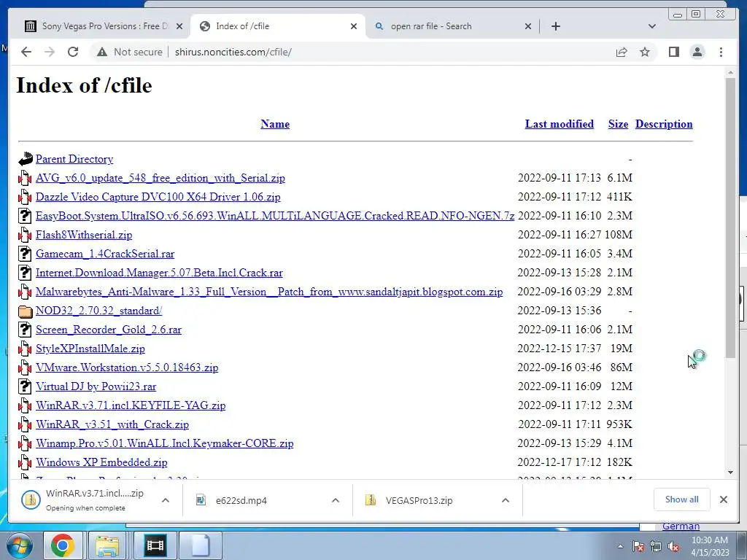Bookmark this tab with the star icon

(645, 52)
